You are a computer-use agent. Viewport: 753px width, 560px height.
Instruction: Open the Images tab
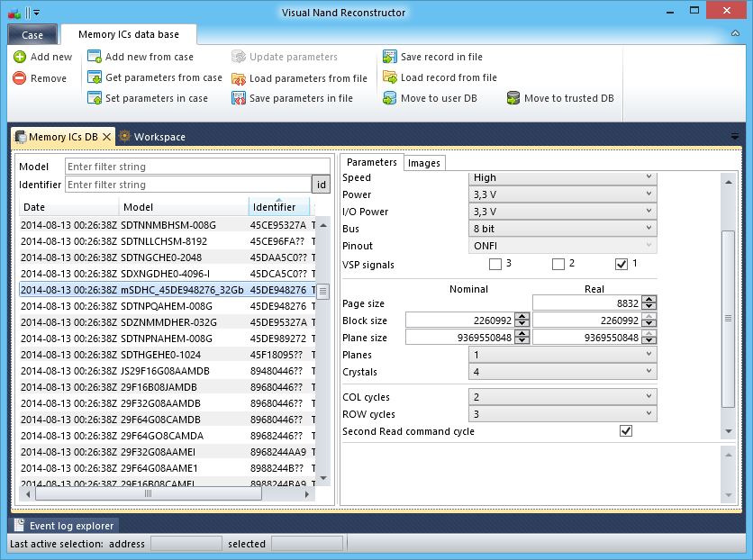coord(423,163)
